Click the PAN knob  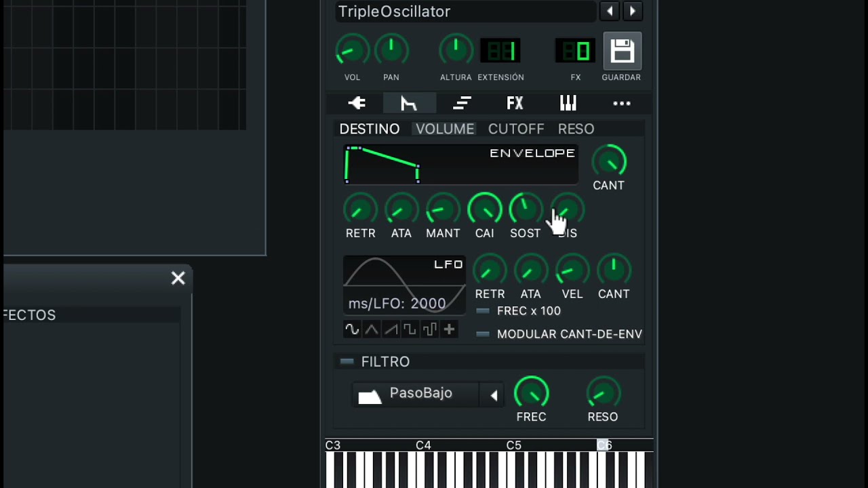391,51
